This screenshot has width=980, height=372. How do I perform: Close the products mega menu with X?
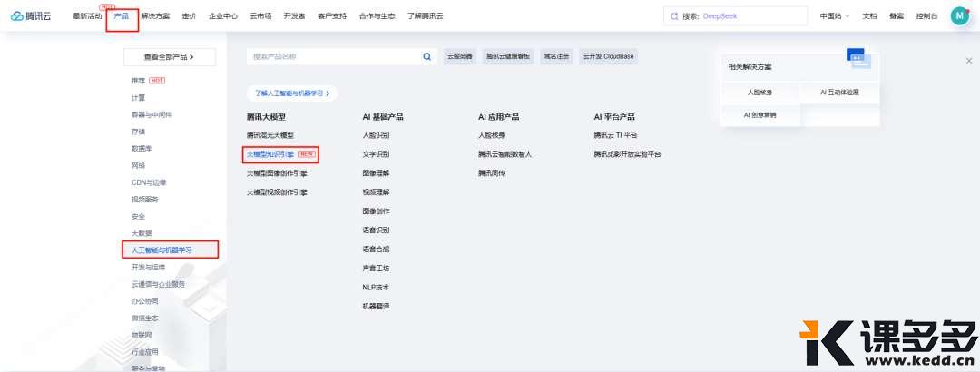point(969,61)
